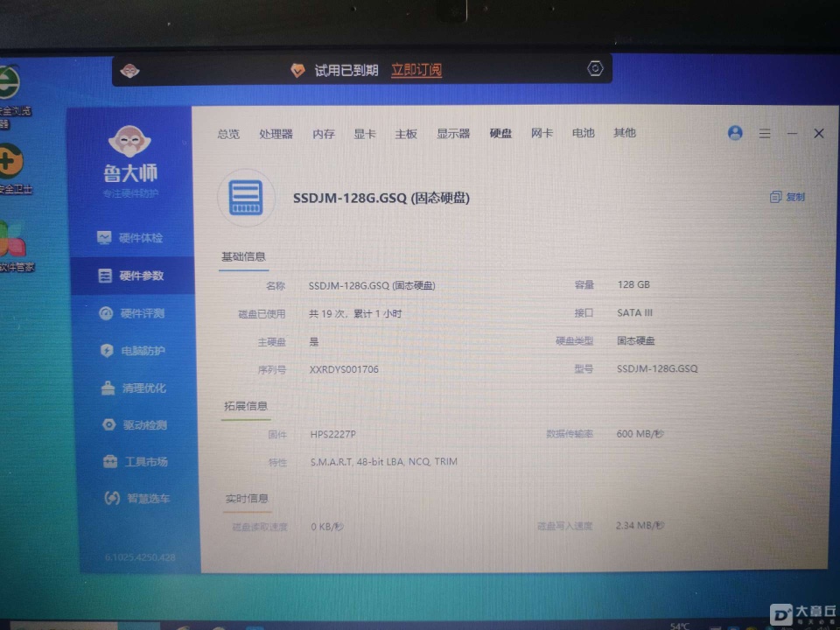This screenshot has width=840, height=630.
Task: Click firmware value HPS2227P
Action: (x=332, y=434)
